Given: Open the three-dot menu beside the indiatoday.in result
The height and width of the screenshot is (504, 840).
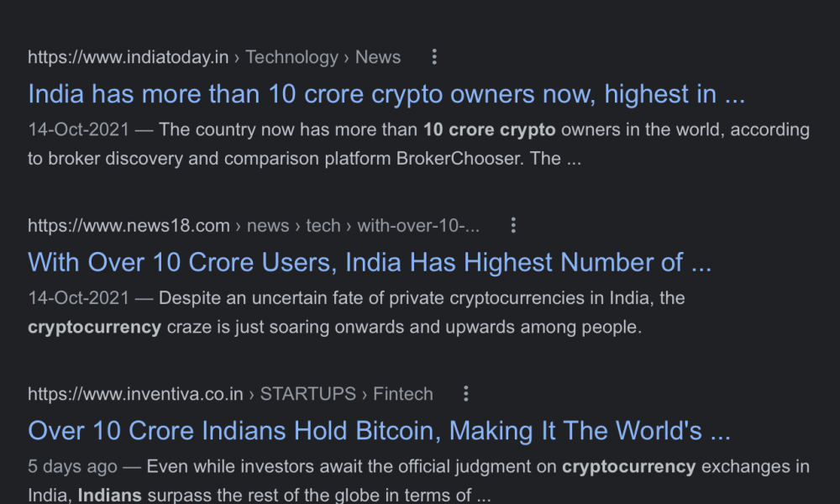Looking at the screenshot, I should click(434, 57).
